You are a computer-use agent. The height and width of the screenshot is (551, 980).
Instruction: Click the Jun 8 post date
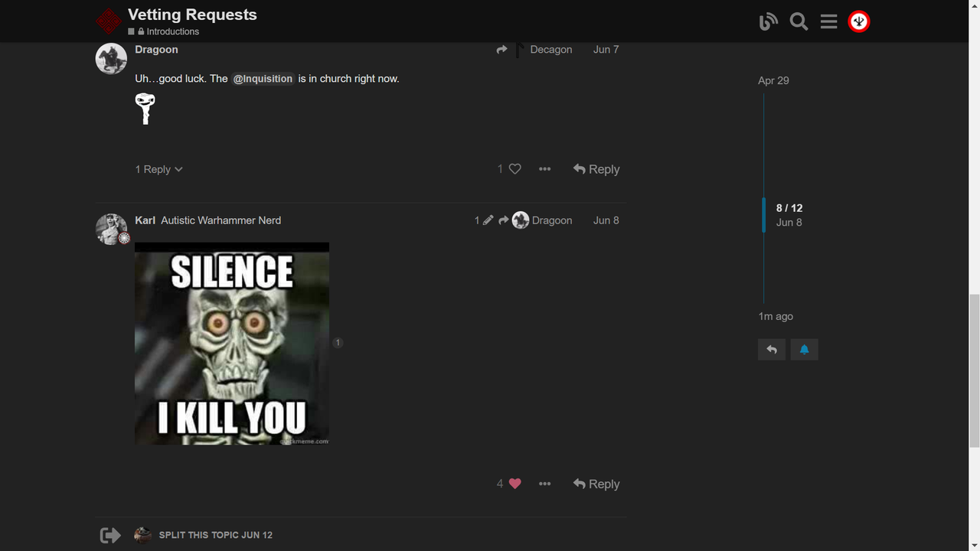pos(606,220)
